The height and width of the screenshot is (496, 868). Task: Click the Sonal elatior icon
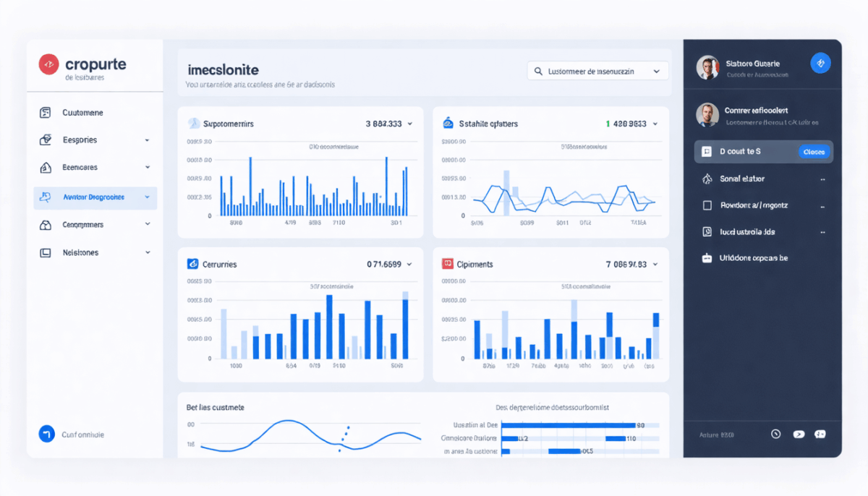pyautogui.click(x=707, y=179)
